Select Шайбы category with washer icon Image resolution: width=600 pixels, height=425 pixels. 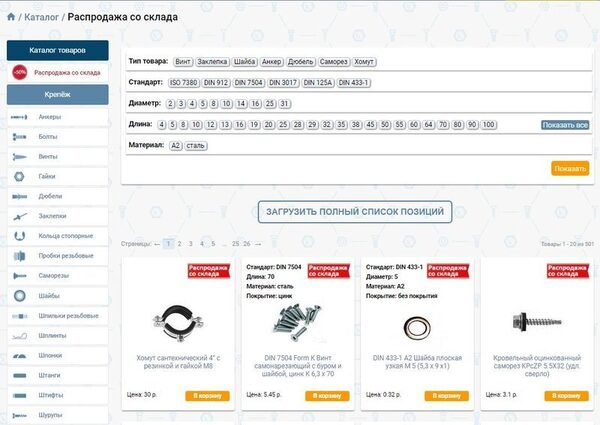pyautogui.click(x=49, y=295)
